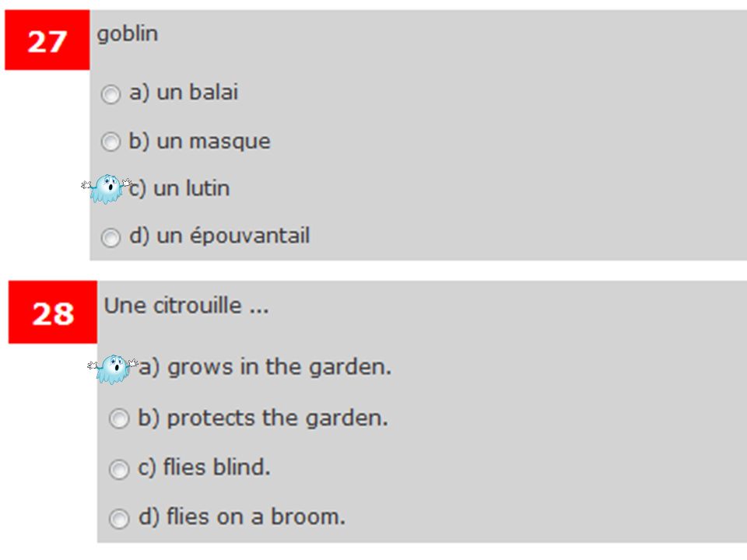Select the radio for 'b) protects the garden.'
Screen dimensions: 747x560
coord(119,419)
